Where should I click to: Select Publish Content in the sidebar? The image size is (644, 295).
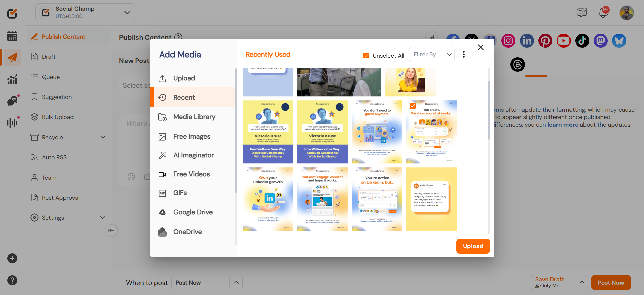68,37
